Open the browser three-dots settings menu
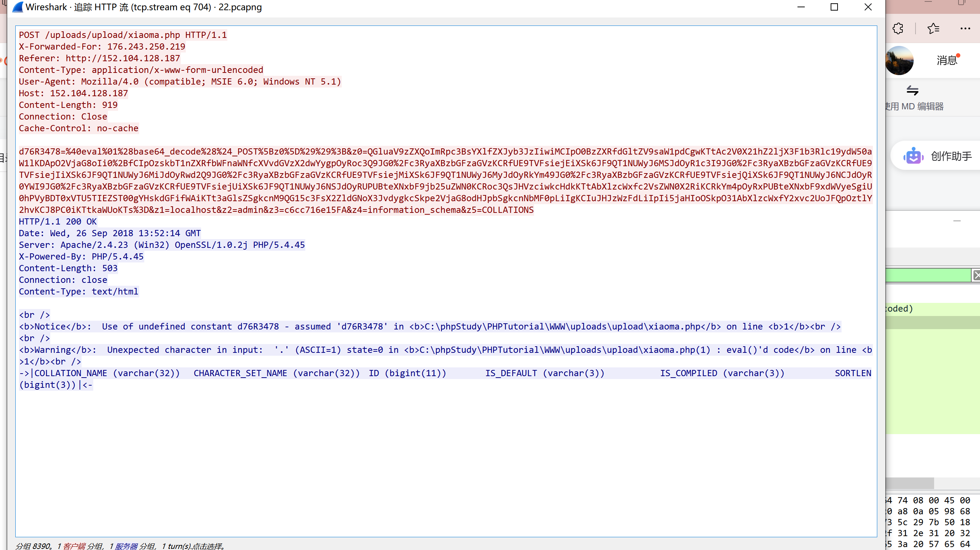This screenshot has height=550, width=980. tap(965, 28)
